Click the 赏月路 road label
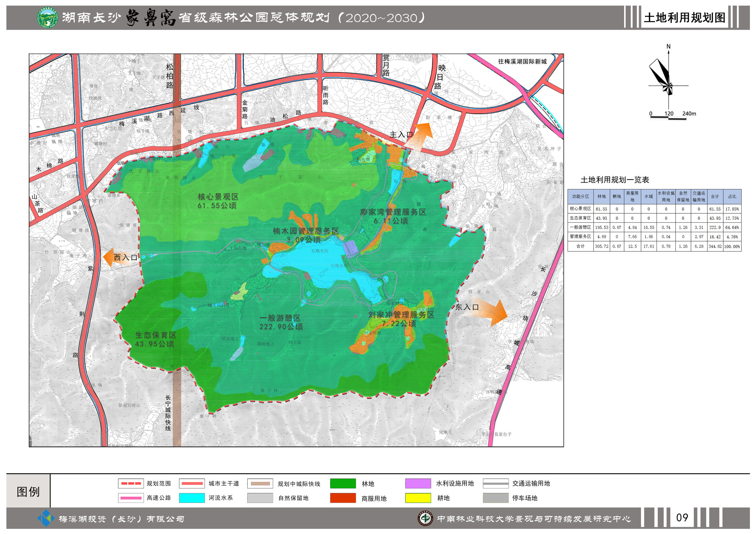756x534 pixels. point(386,65)
